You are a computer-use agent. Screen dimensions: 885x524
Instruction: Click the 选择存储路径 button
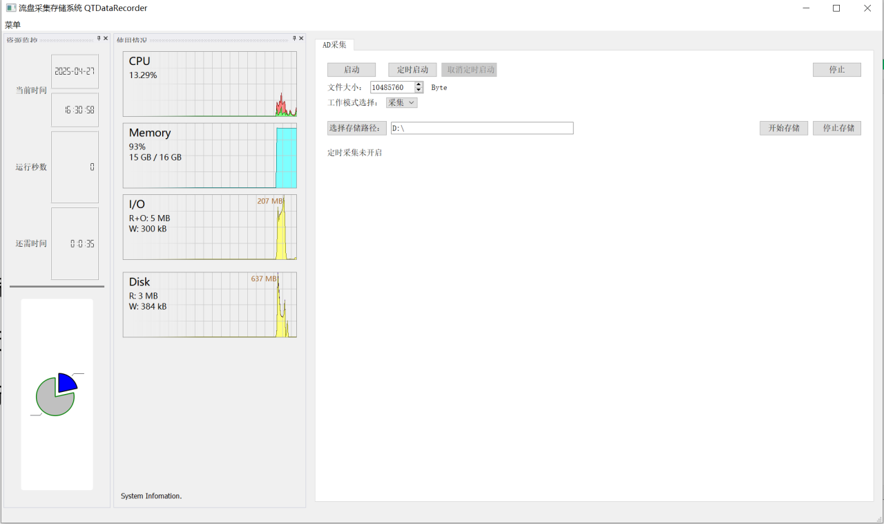tap(356, 128)
